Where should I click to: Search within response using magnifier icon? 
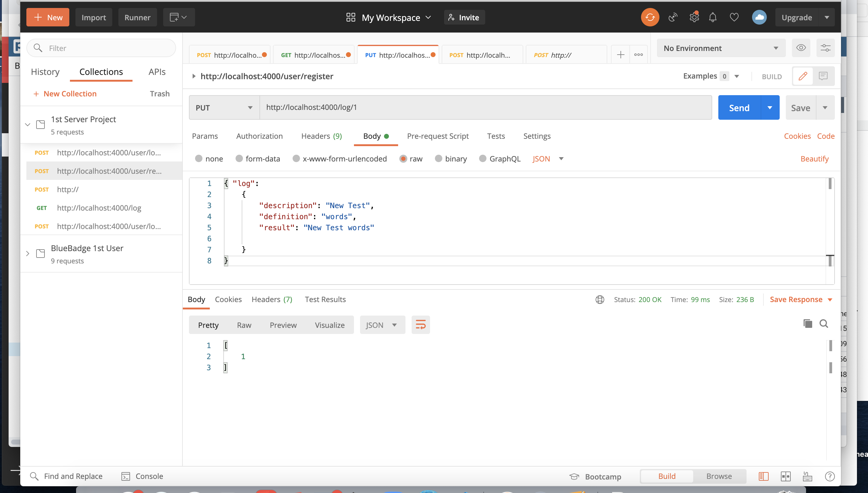coord(824,324)
